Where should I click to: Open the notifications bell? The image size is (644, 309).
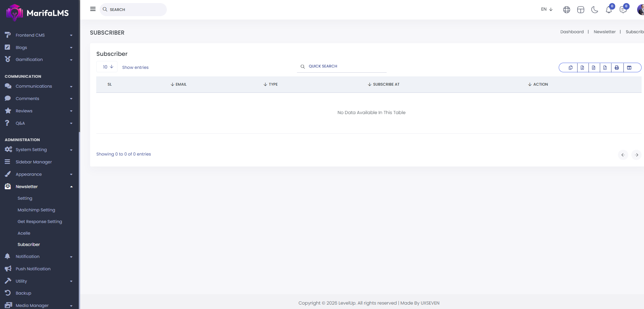coord(609,10)
